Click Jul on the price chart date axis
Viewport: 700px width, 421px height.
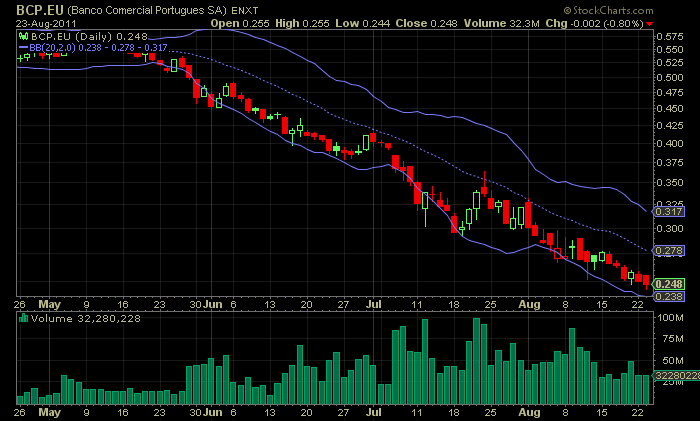pos(374,304)
